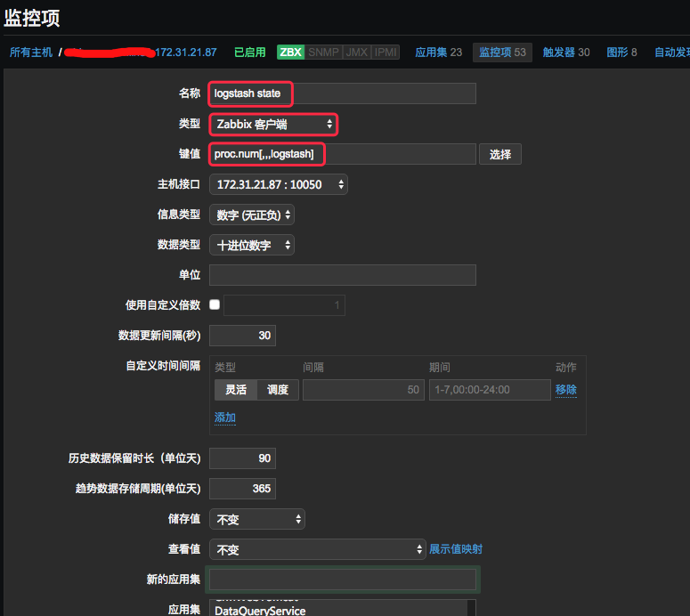Open the 类型 Zabbix 客户端 dropdown

point(273,125)
